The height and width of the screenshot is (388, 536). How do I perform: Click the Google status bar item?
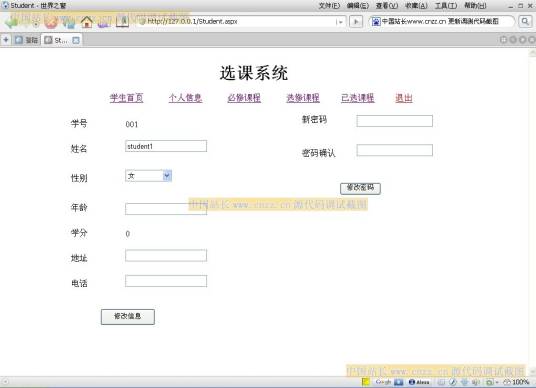[x=383, y=382]
